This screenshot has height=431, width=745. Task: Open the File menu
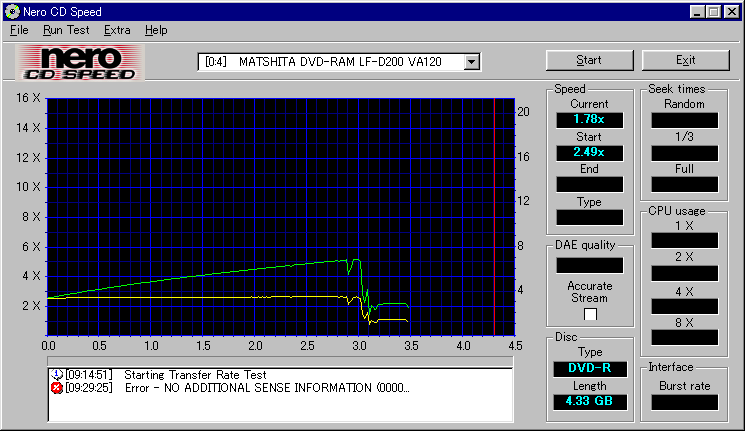pyautogui.click(x=19, y=30)
